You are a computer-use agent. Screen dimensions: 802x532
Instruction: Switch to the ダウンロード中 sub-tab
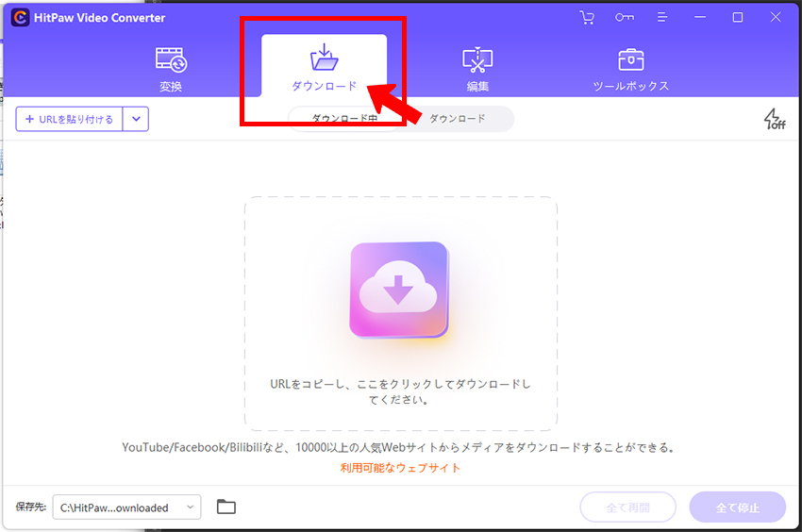[344, 119]
